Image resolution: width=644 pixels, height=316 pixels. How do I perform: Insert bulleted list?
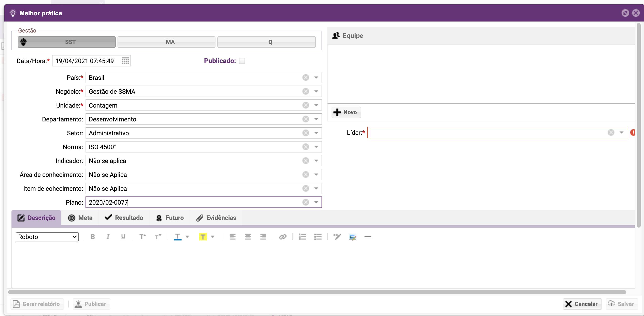click(318, 236)
